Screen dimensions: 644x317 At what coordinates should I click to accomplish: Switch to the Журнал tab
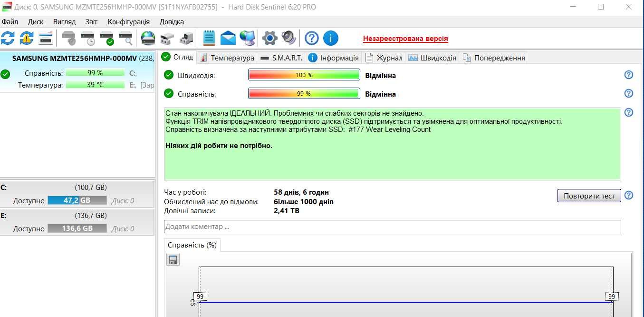pyautogui.click(x=384, y=58)
